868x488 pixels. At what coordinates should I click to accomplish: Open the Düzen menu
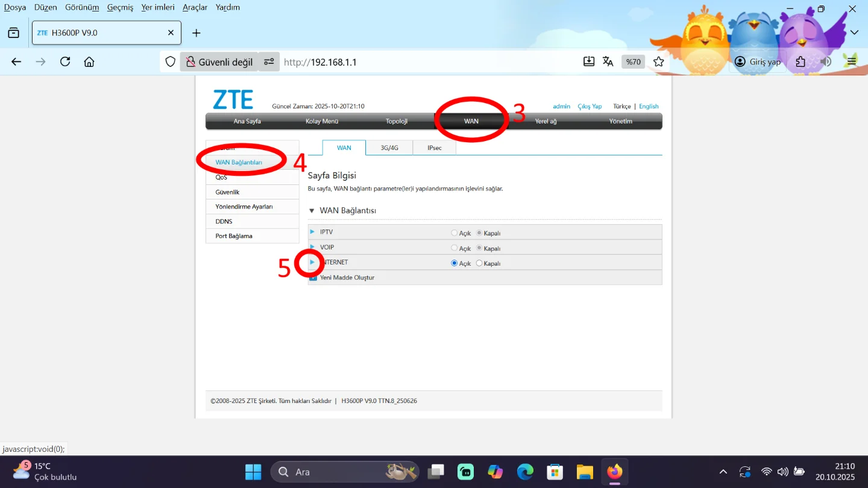coord(45,7)
